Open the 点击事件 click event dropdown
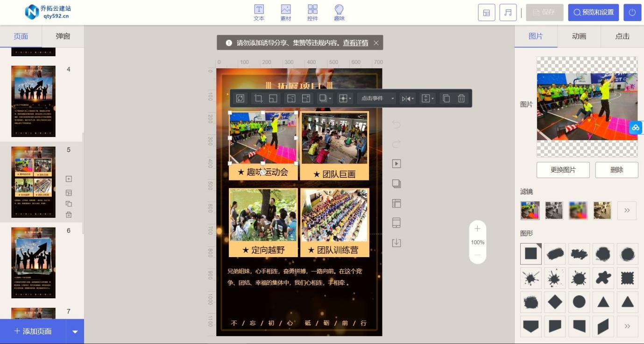644x344 pixels. [376, 98]
